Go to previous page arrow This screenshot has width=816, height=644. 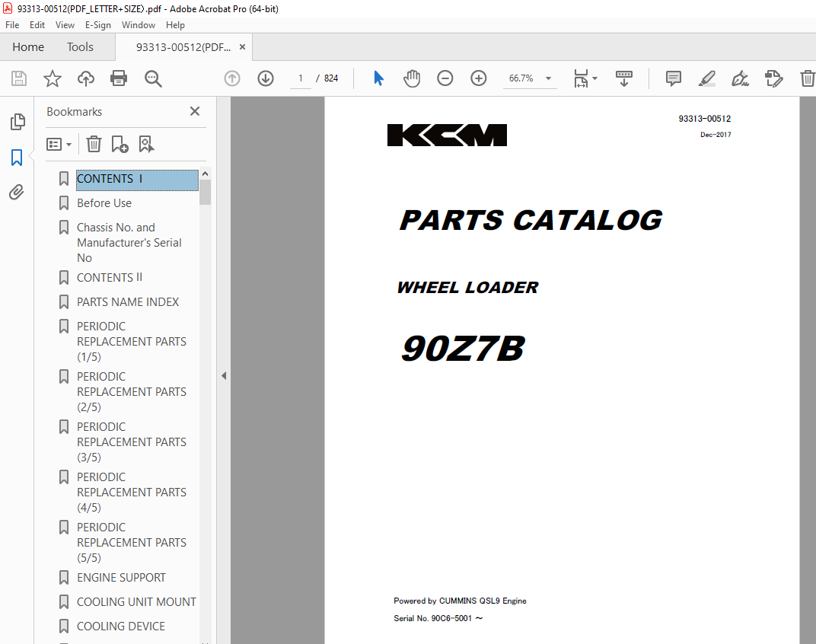232,78
